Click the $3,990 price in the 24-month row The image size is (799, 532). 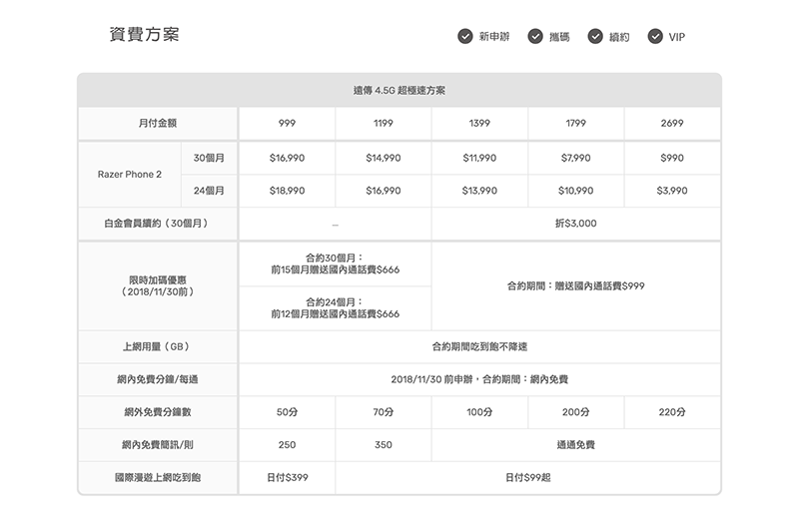click(672, 190)
